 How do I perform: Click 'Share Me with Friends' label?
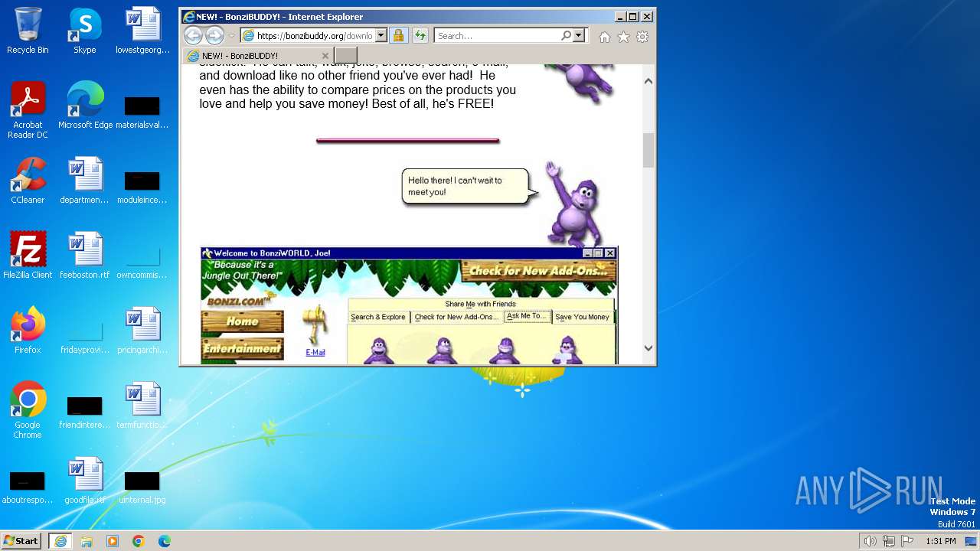[x=481, y=304]
